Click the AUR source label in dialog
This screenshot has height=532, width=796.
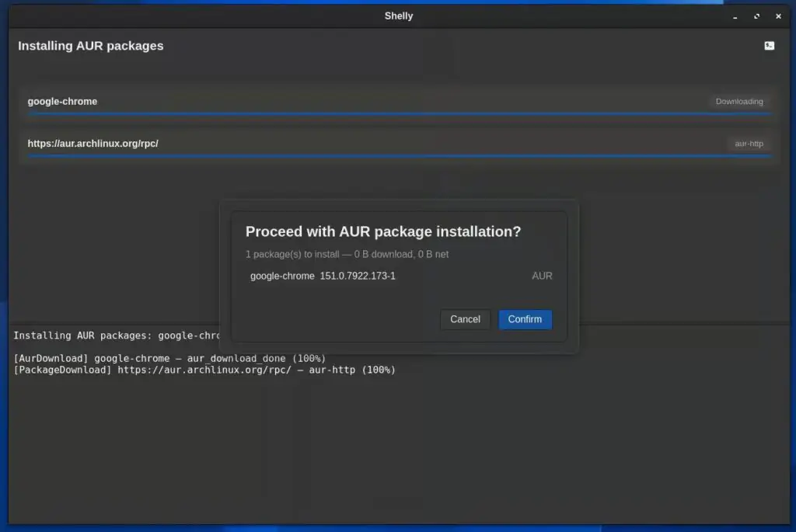(x=542, y=276)
